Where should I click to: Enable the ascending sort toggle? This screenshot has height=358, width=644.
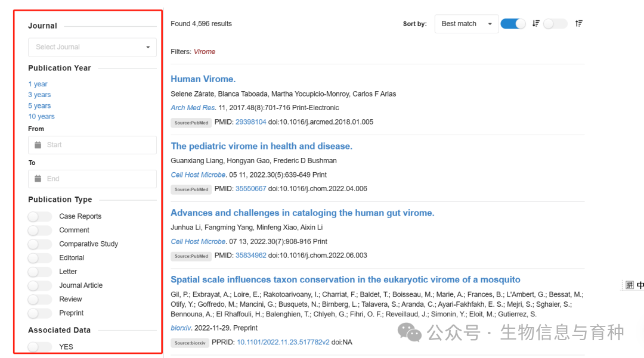[x=555, y=24]
